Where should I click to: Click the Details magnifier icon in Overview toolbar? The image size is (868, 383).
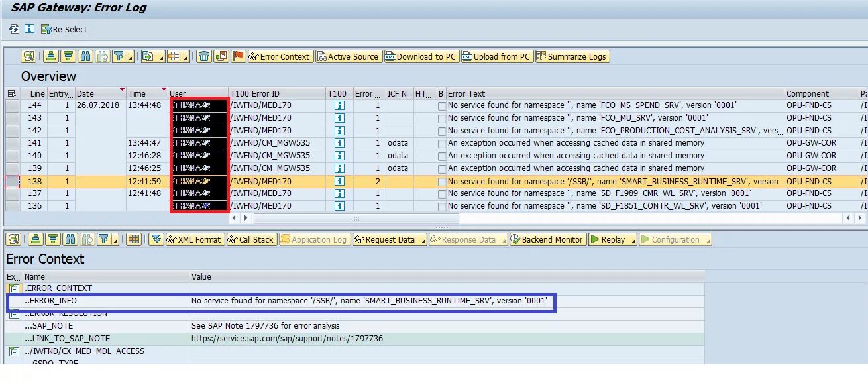point(28,56)
